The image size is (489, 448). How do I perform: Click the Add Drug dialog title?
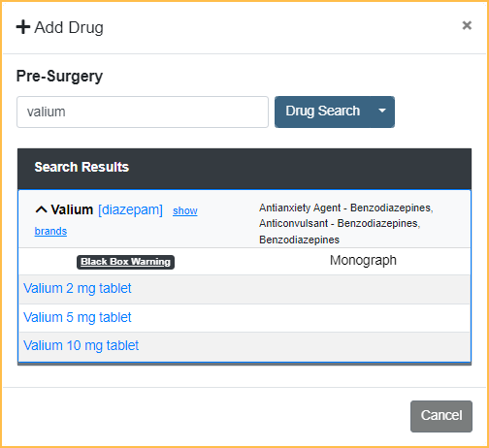click(x=69, y=27)
